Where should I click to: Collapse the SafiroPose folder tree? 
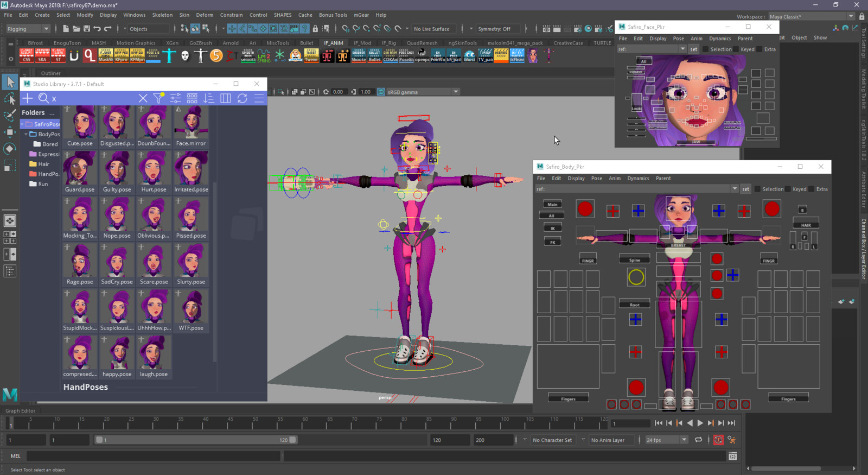click(x=23, y=124)
